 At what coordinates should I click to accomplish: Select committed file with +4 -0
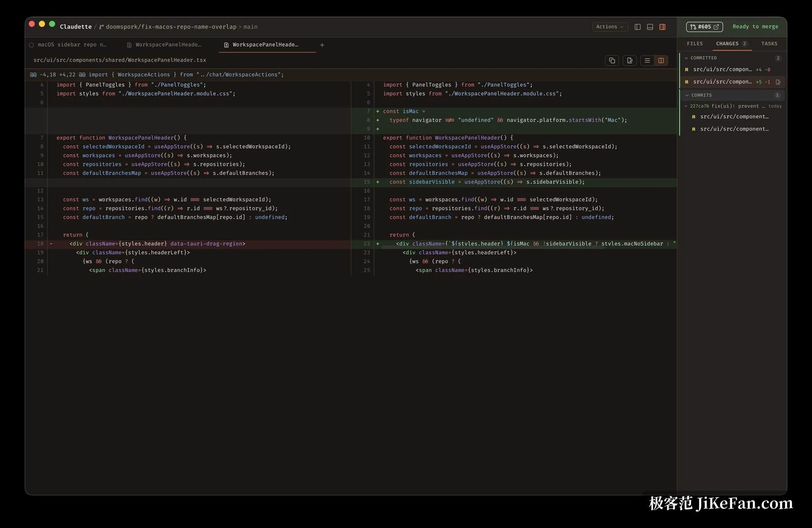pyautogui.click(x=732, y=69)
